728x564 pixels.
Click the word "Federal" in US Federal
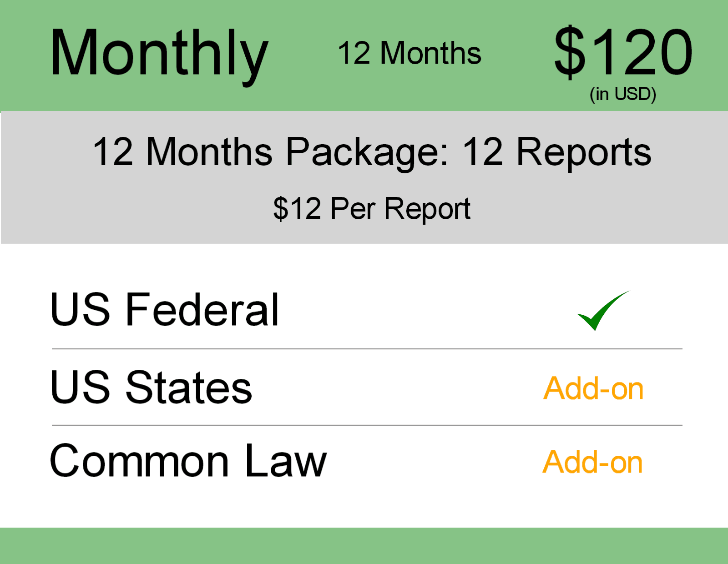coord(202,310)
